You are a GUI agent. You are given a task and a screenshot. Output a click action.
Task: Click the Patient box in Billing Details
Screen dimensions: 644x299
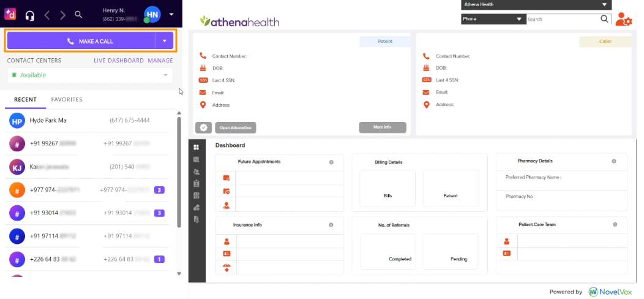(451, 188)
